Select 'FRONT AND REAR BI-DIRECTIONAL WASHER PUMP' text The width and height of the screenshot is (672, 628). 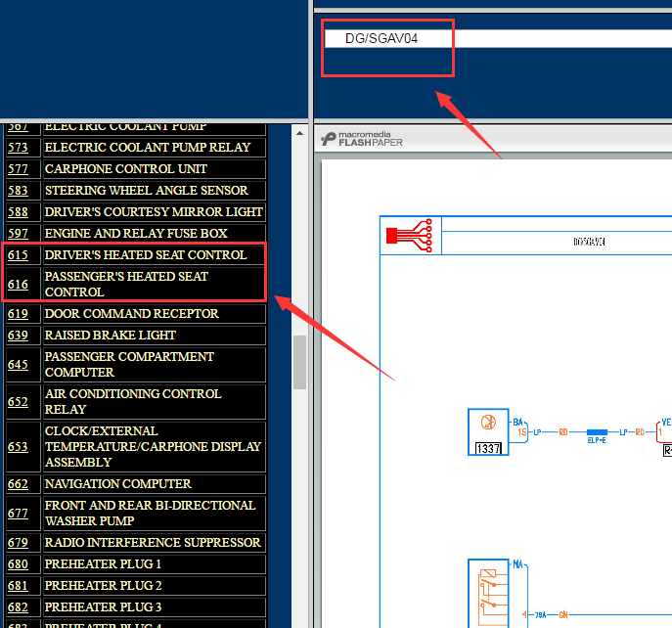click(150, 514)
